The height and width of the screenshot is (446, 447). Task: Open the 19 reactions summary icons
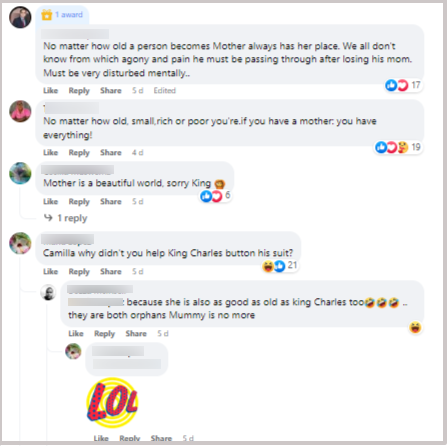pos(398,147)
